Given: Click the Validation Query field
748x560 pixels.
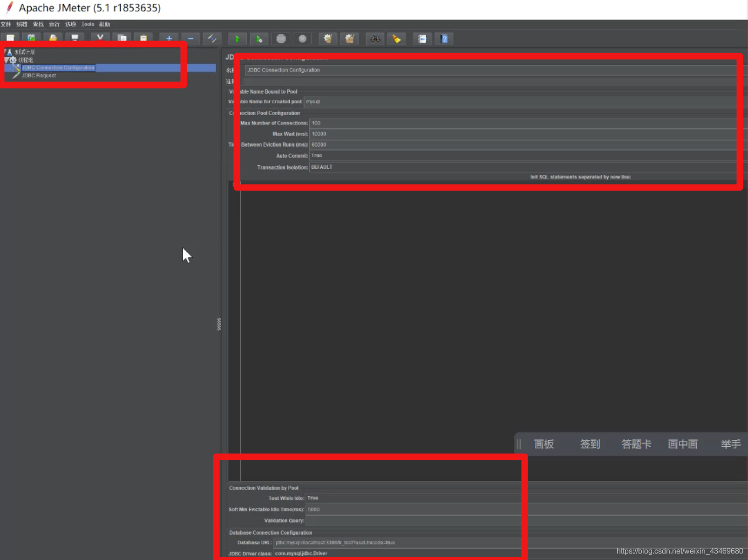Looking at the screenshot, I should (x=526, y=521).
